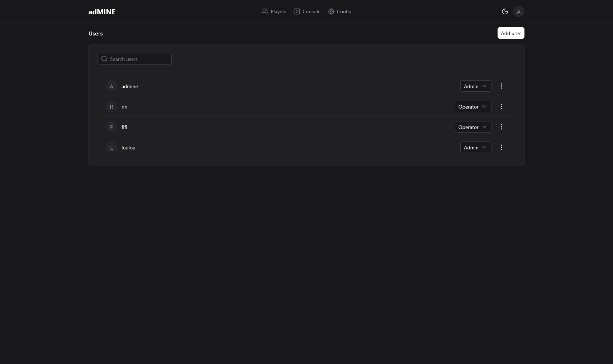This screenshot has width=613, height=364.
Task: Open the three-dot menu for fifi
Action: coord(501,127)
